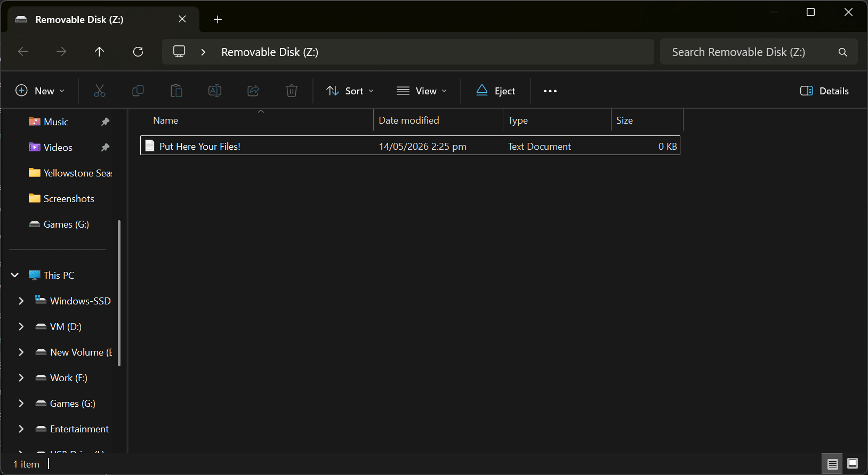Go forward with the right arrow
This screenshot has height=475, width=868.
[61, 52]
